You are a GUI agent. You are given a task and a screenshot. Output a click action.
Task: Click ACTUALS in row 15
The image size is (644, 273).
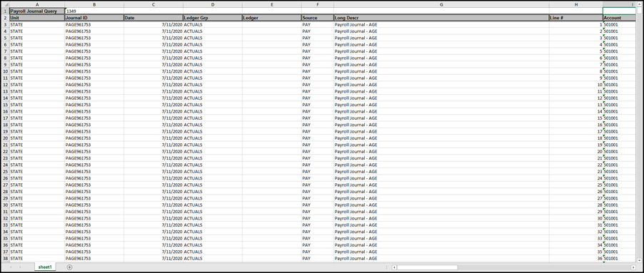pos(212,105)
